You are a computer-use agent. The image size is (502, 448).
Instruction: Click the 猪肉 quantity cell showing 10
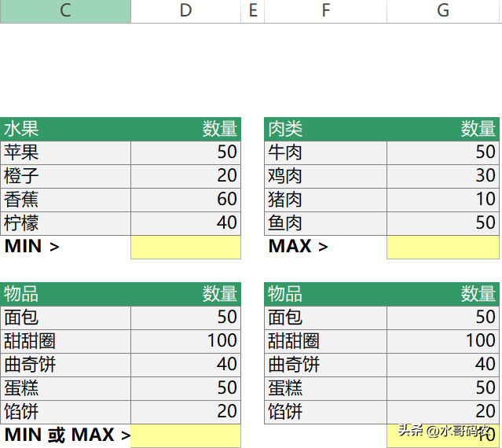443,200
